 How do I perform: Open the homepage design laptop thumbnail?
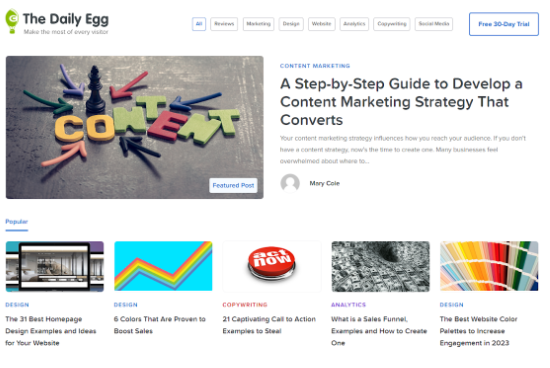click(55, 266)
